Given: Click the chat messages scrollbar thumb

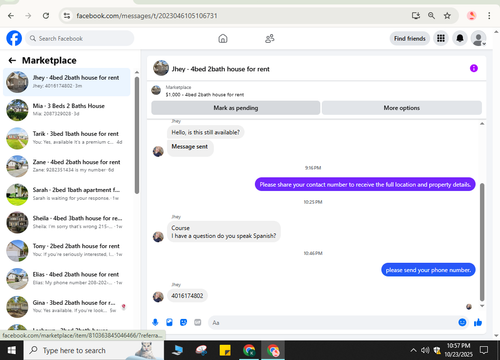Looking at the screenshot, I should (482, 242).
